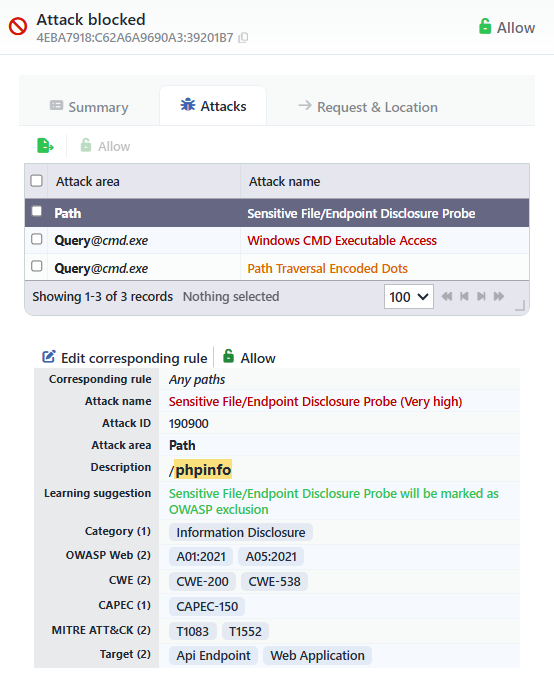Select the Attacks tab

(213, 106)
